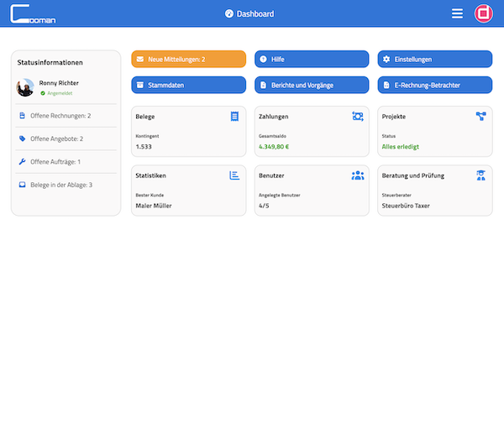
Task: Open the Statistiken card title
Action: (x=150, y=175)
